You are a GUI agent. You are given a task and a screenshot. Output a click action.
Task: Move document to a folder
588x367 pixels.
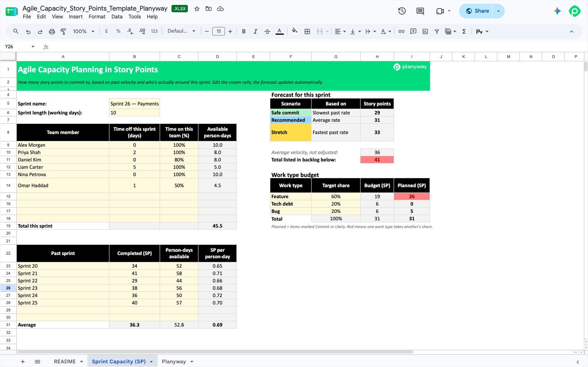click(x=209, y=9)
